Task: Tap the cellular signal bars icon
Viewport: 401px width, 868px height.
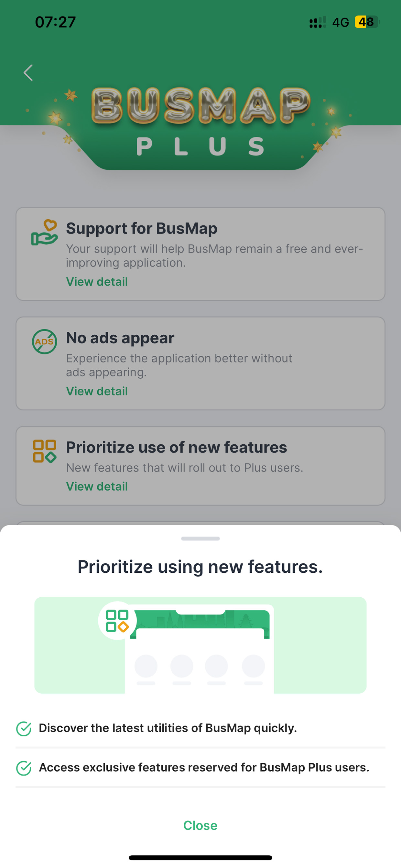Action: tap(318, 22)
